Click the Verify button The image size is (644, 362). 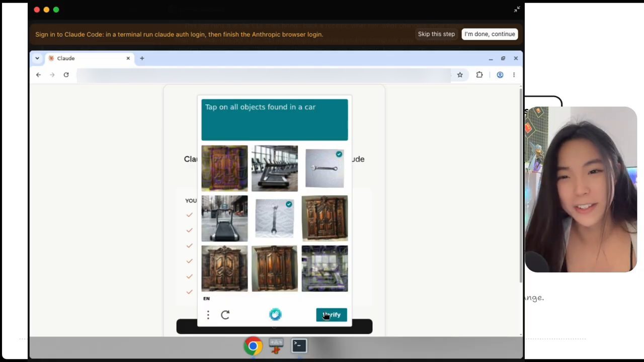332,315
